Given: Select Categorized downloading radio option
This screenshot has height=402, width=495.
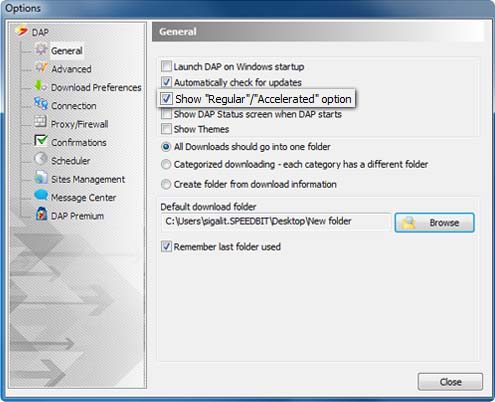Looking at the screenshot, I should click(x=166, y=164).
